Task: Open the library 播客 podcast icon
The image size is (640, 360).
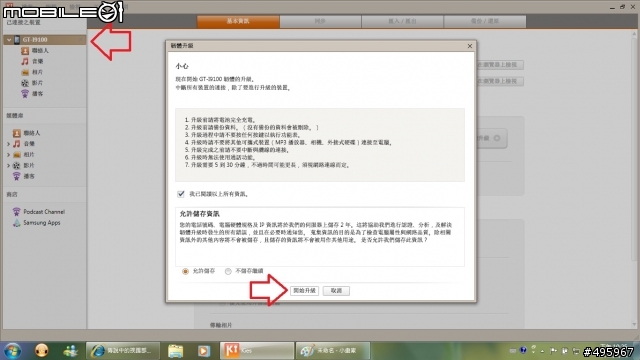Action: (16, 176)
